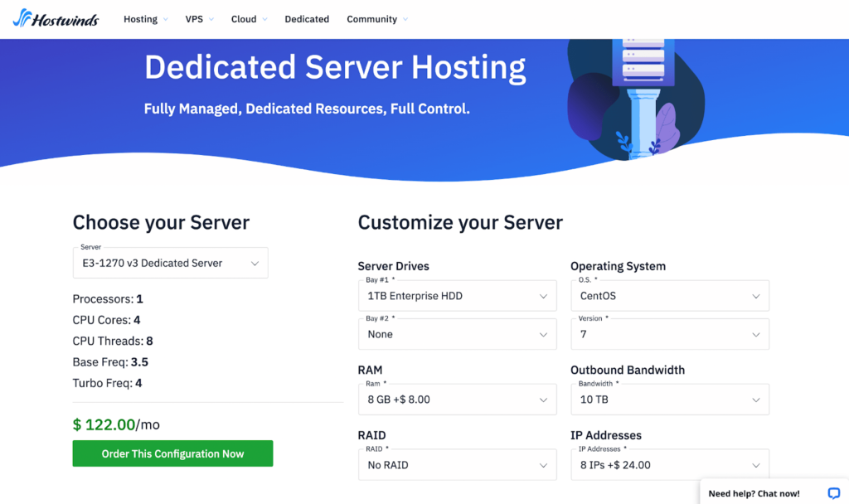Click the Fully Managed tagline text
This screenshot has width=849, height=504.
(x=307, y=109)
